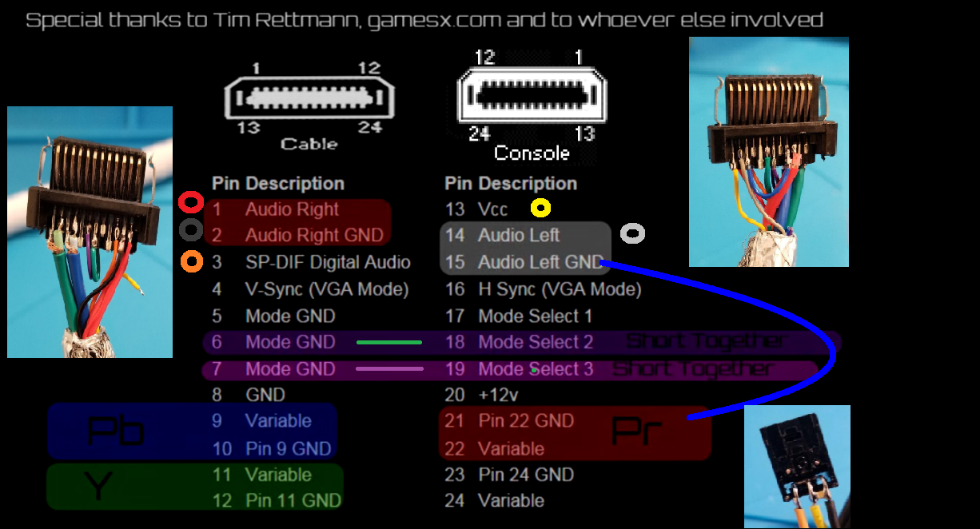Click the purple line linking pins 7 and 19
980x529 pixels.
pos(388,369)
